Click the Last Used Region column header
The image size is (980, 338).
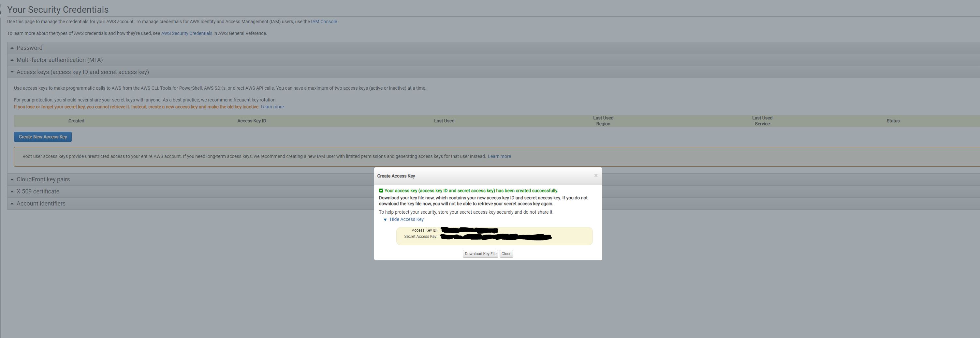[x=603, y=121]
